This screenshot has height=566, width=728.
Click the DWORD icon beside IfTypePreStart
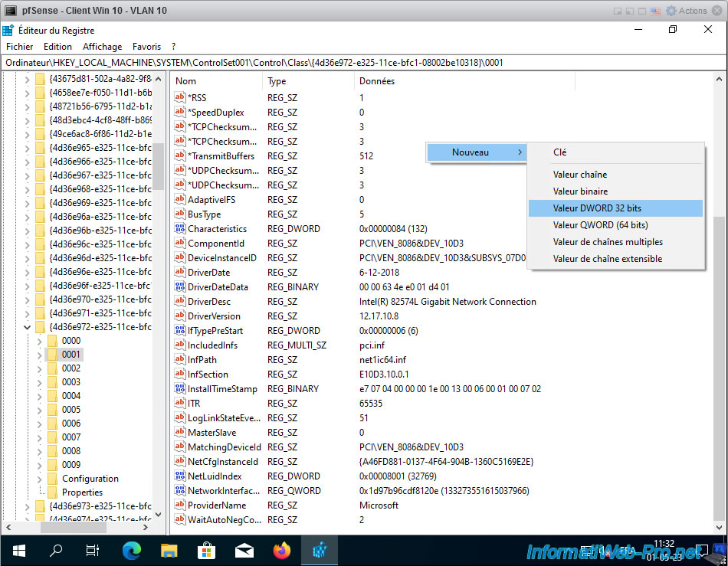tap(179, 330)
